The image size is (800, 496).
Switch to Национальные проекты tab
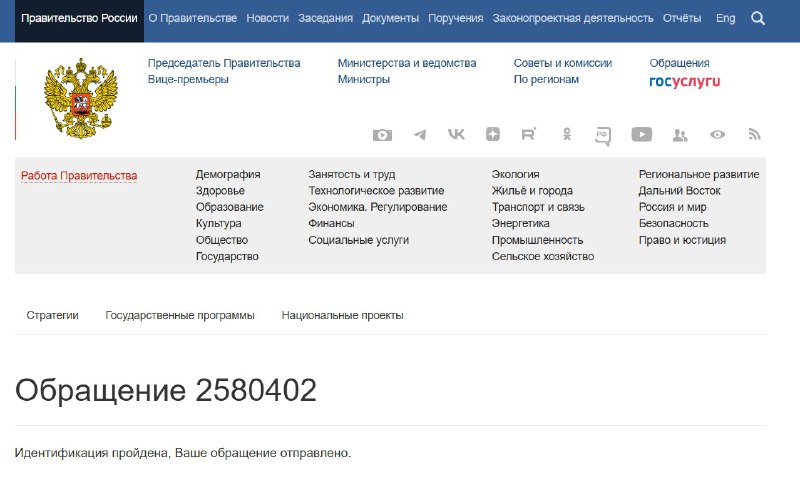tap(342, 315)
